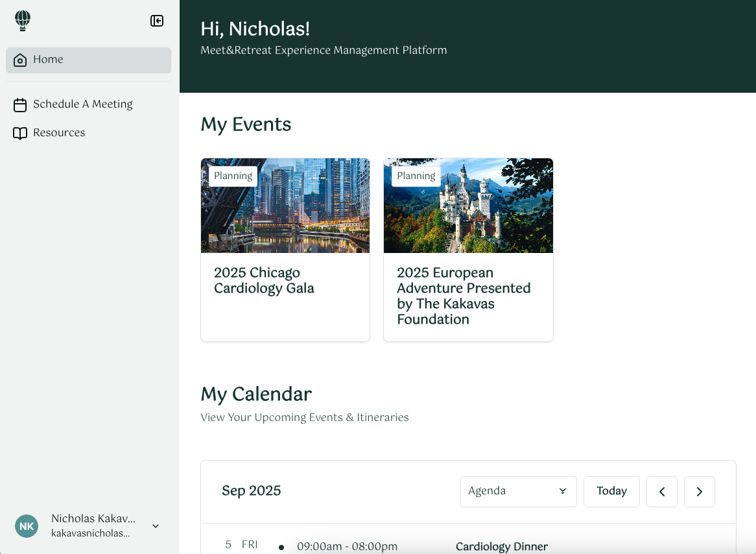Click the Today button

[x=611, y=491]
